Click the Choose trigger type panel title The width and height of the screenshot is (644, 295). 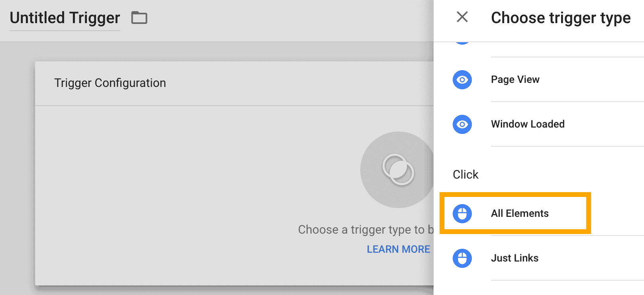click(x=560, y=18)
